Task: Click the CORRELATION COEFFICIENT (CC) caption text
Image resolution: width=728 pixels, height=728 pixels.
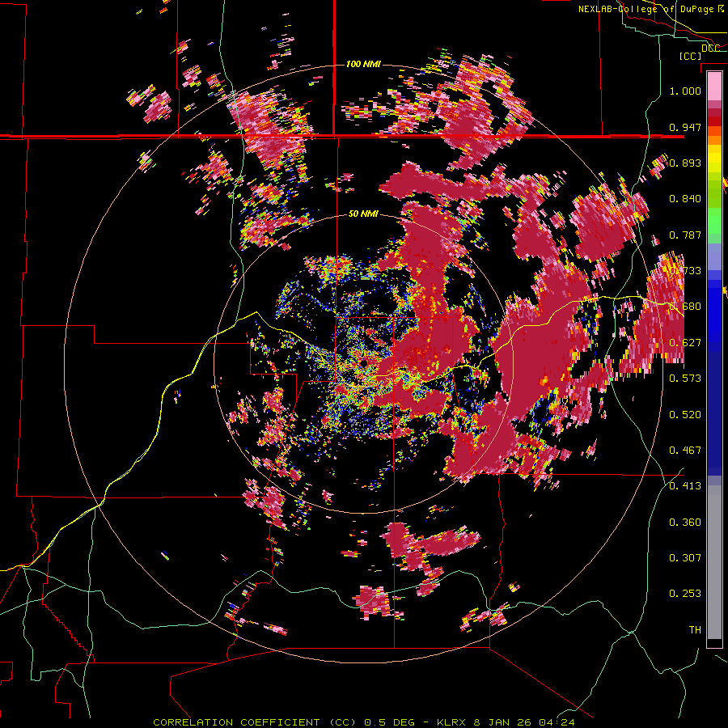Action: [x=255, y=722]
